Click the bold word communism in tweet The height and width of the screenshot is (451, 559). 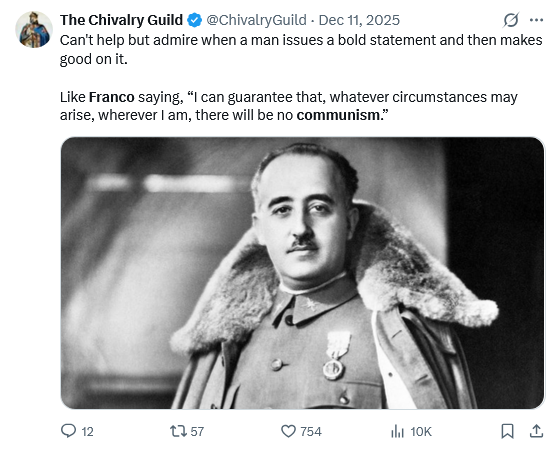[338, 115]
